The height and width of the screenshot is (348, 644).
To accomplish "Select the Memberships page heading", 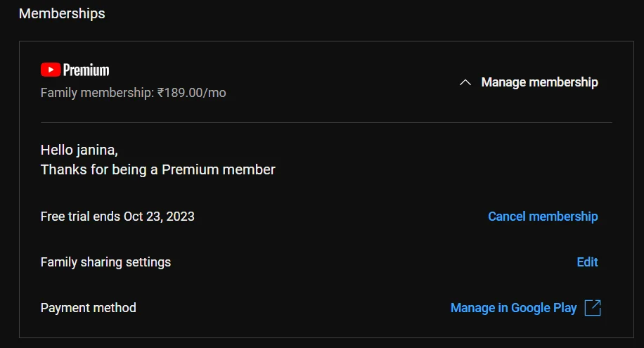I will 62,13.
